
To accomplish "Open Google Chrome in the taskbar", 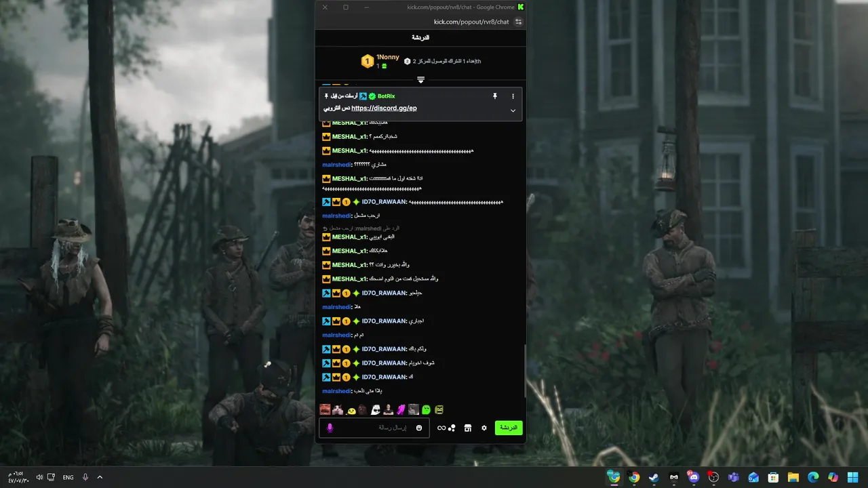I will 634,477.
